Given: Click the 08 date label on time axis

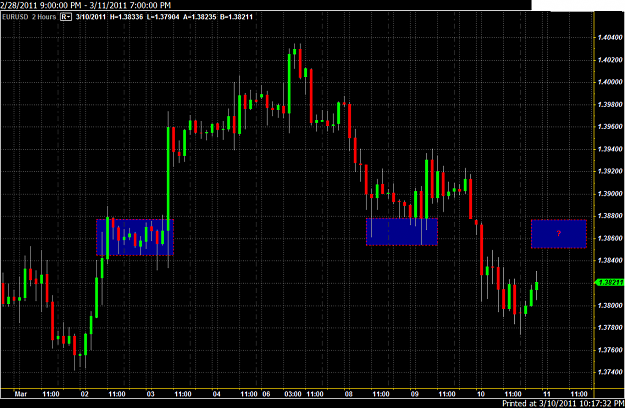Looking at the screenshot, I should pos(349,394).
